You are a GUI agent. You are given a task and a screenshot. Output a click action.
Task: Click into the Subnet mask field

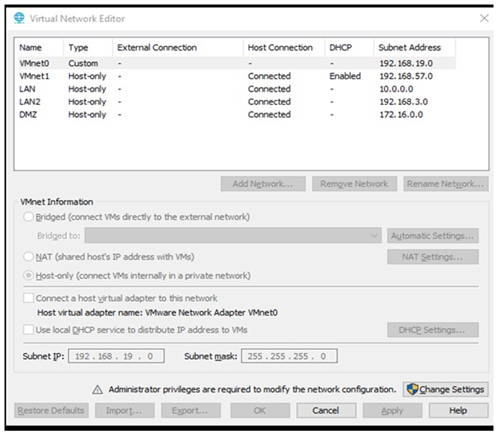click(x=289, y=356)
